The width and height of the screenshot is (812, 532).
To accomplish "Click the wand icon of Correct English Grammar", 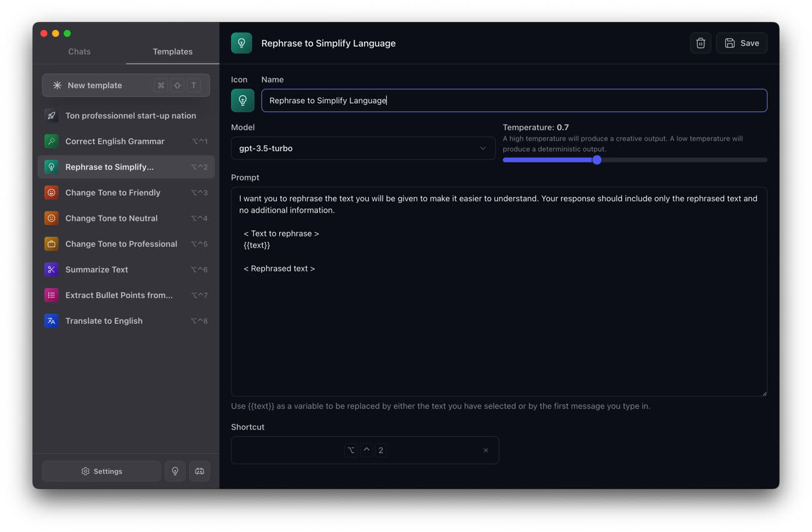I will click(51, 141).
